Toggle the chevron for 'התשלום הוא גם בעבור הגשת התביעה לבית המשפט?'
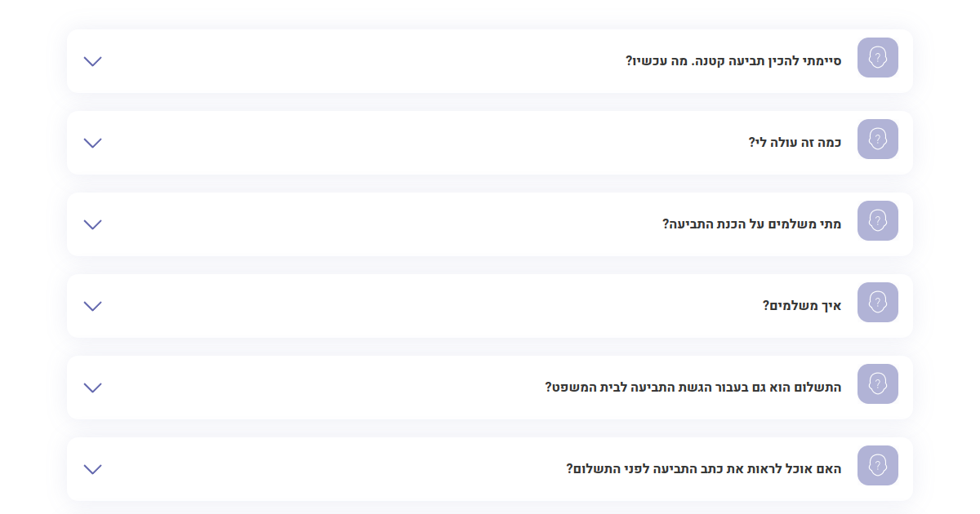 tap(93, 388)
